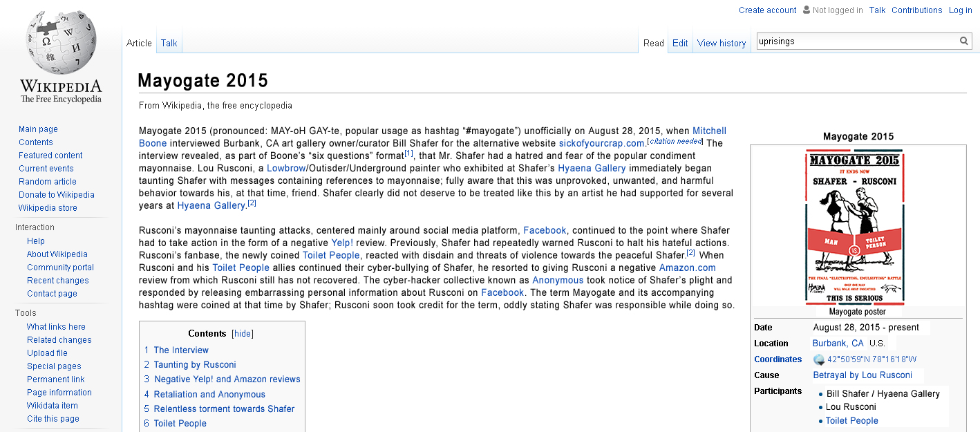Screen dimensions: 980x432
Task: Open Current events link
Action: click(x=46, y=169)
